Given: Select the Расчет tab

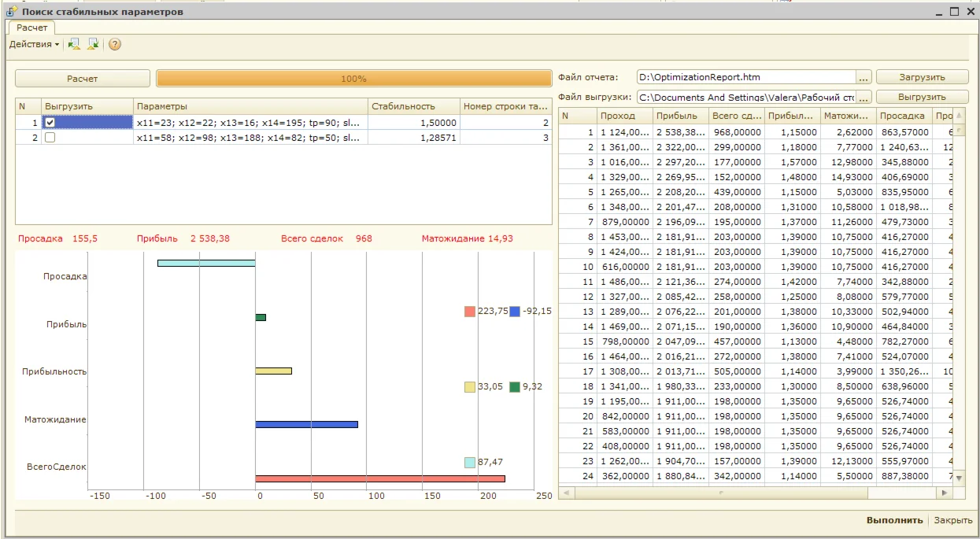Looking at the screenshot, I should coord(31,28).
